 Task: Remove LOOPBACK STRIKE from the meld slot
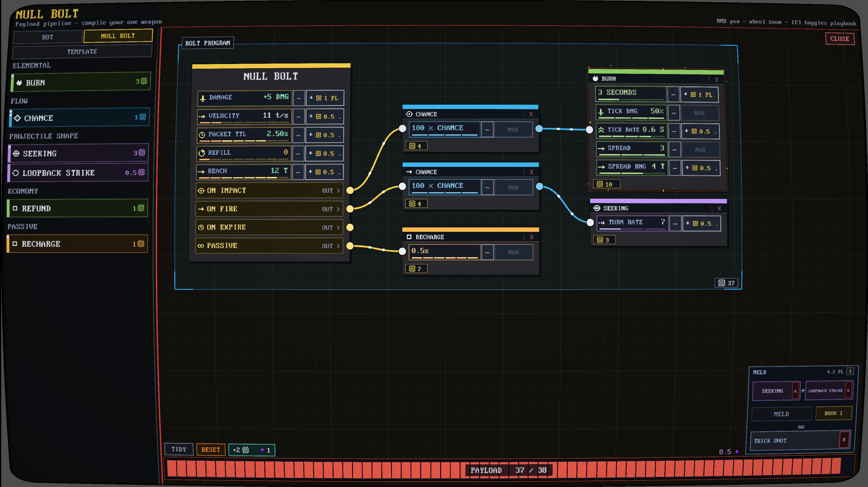tap(848, 390)
